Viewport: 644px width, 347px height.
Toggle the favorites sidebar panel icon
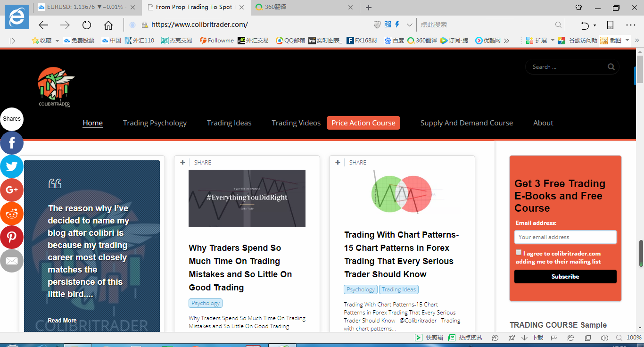(12, 41)
